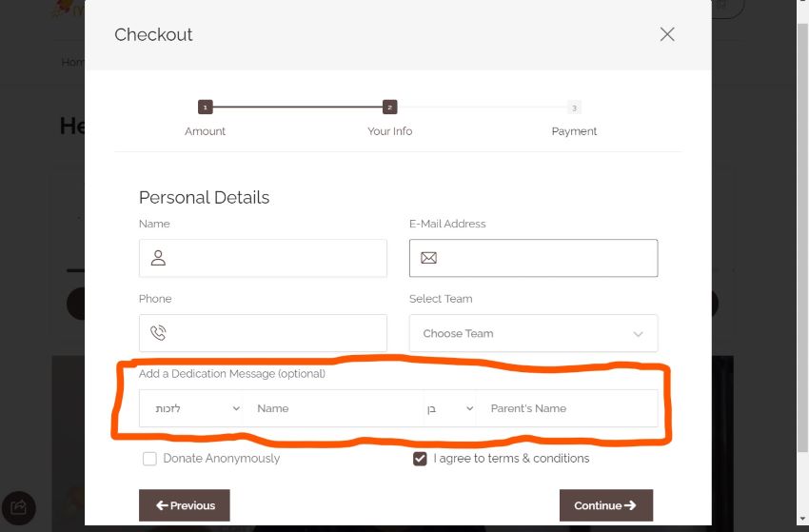Enable Donate Anonymously checkbox
The height and width of the screenshot is (532, 809).
click(149, 459)
